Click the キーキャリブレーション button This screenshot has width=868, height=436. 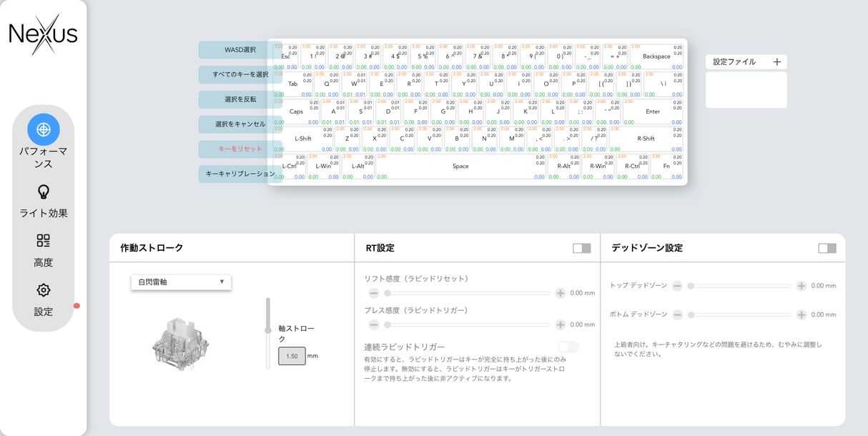pyautogui.click(x=240, y=174)
